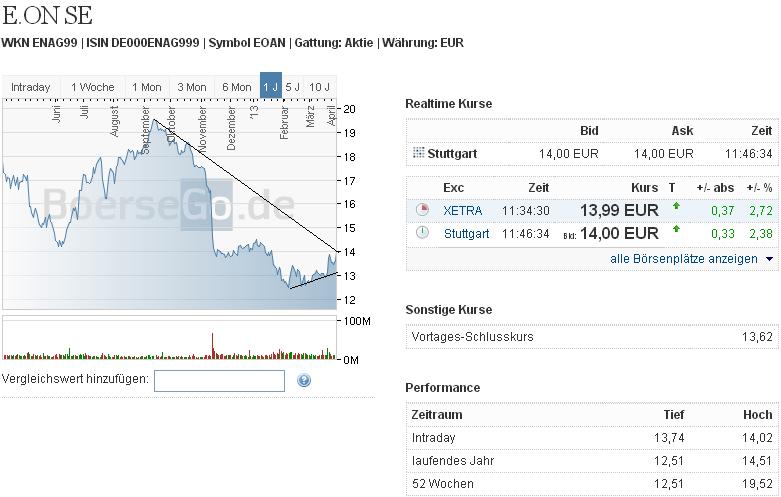Switch the chart to 3 Mon
The width and height of the screenshot is (781, 497).
tap(192, 87)
